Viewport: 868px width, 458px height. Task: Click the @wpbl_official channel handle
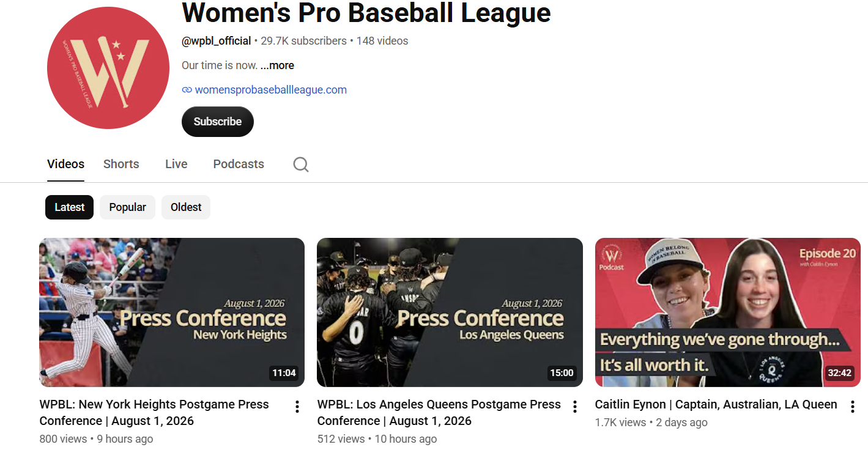click(x=217, y=41)
